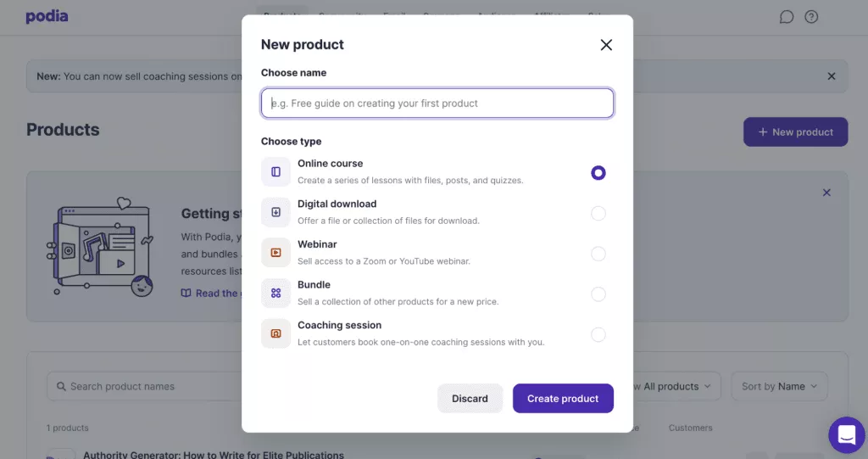Open the help question mark icon
The image size is (868, 459).
pyautogui.click(x=811, y=17)
